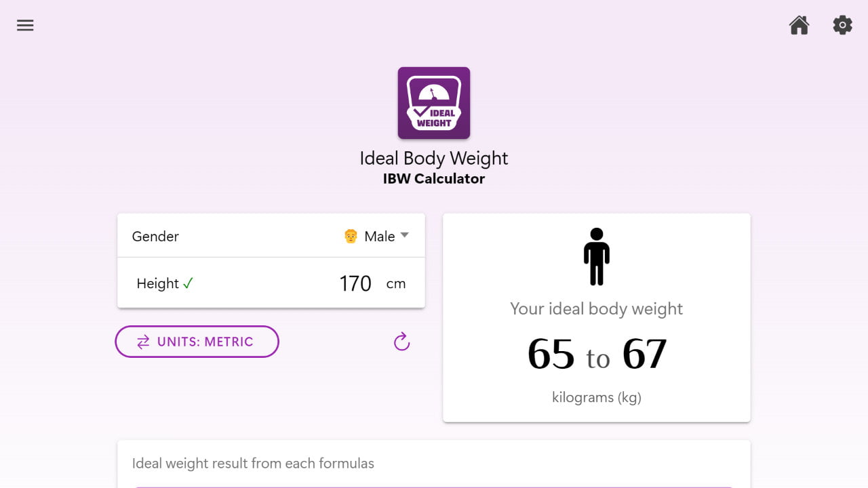Click the home icon in the top bar
This screenshot has height=488, width=868.
click(x=799, y=25)
